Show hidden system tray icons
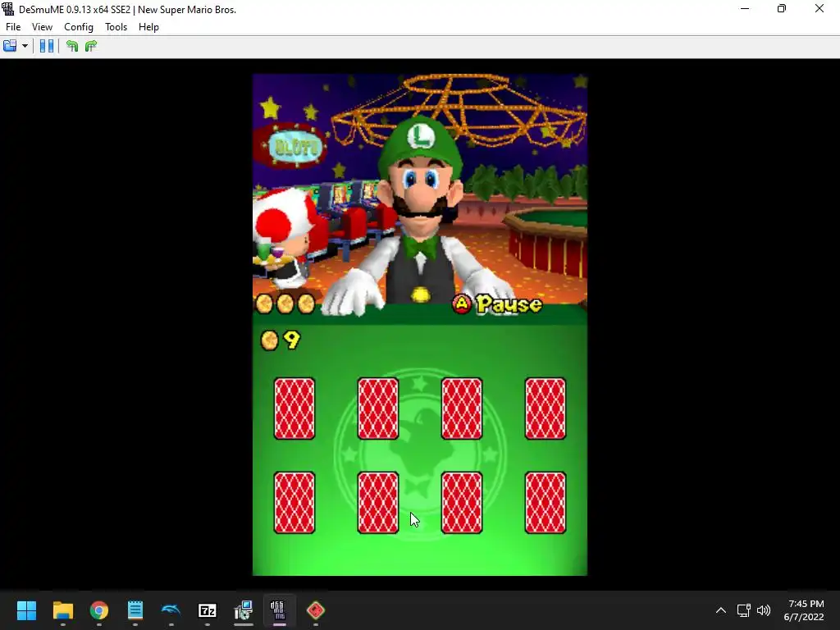Viewport: 840px width, 630px height. click(x=721, y=610)
